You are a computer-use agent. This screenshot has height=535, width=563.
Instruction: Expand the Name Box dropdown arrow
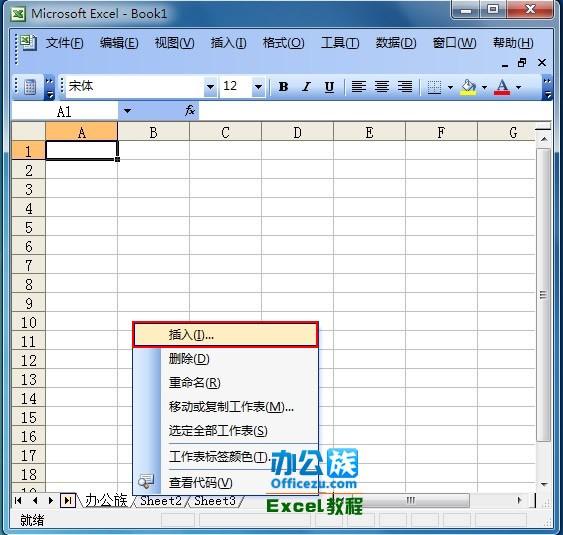127,111
